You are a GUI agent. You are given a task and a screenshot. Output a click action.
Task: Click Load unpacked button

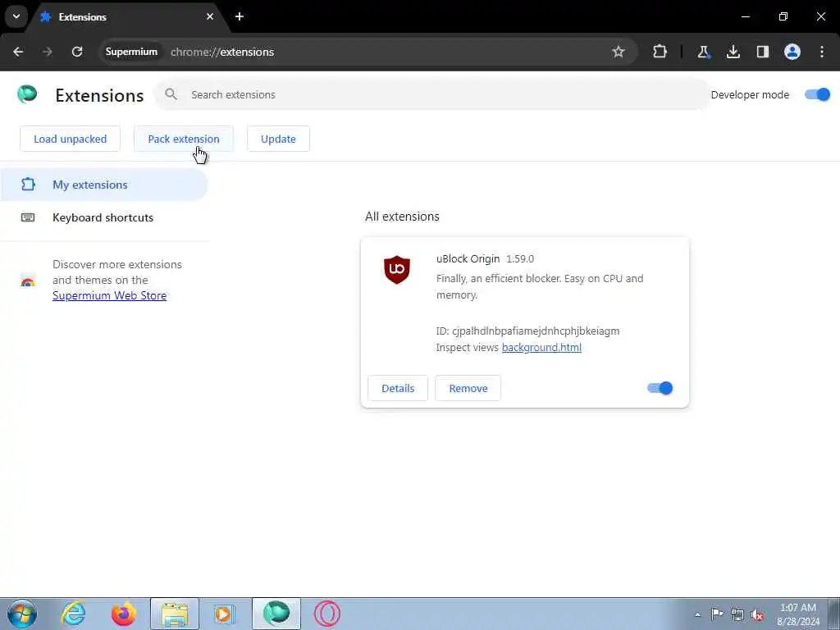coord(71,139)
